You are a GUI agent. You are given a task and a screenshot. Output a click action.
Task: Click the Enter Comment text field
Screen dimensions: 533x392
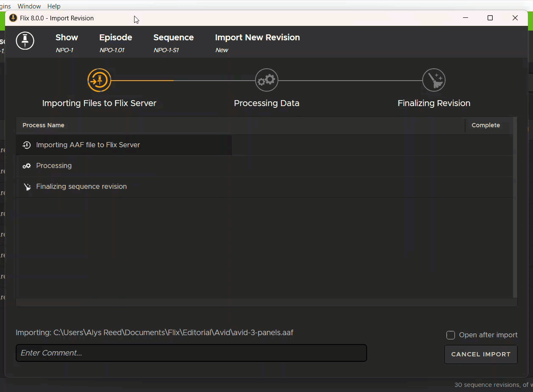(191, 353)
